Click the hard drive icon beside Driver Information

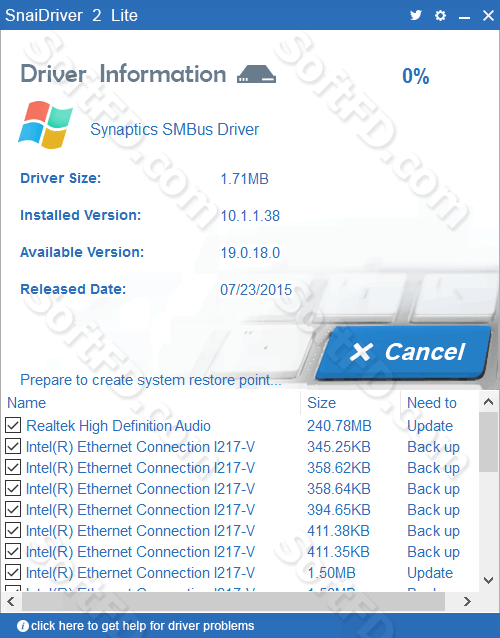coord(256,74)
